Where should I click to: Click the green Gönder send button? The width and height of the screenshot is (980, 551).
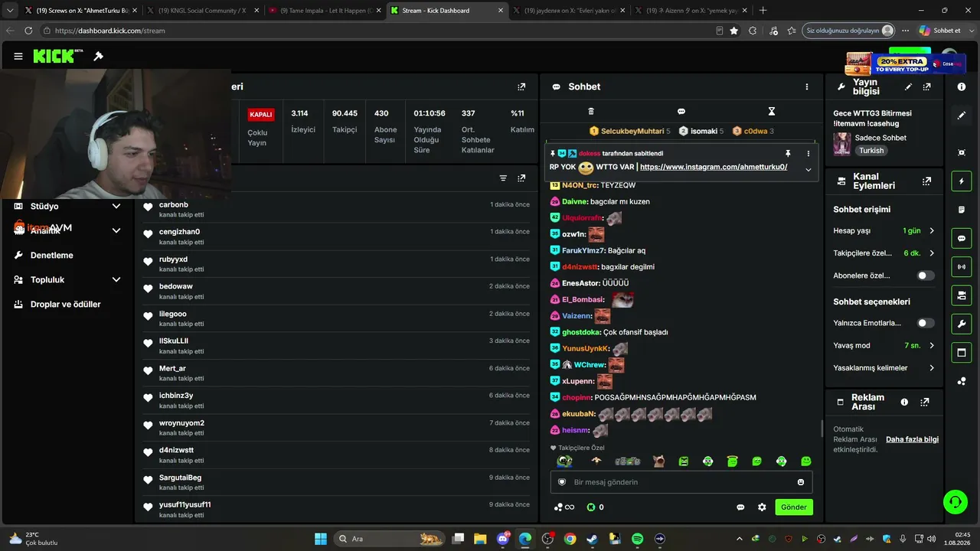coord(793,507)
